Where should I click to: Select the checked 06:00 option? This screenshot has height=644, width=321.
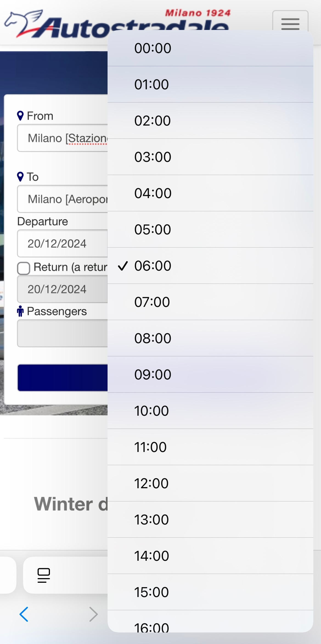tap(210, 266)
